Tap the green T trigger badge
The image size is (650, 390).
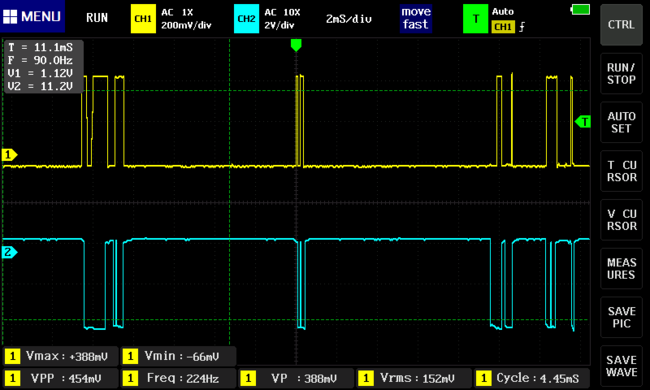(475, 19)
